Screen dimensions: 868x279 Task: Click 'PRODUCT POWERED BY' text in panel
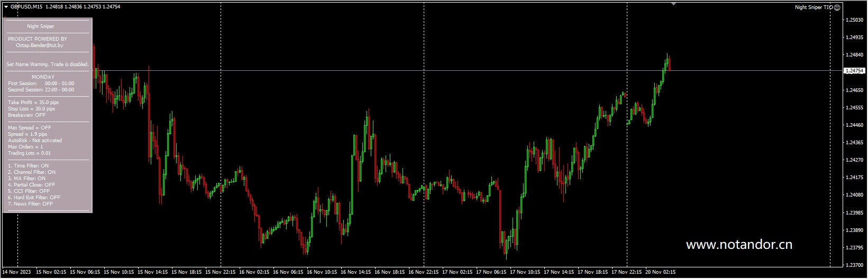tap(38, 39)
